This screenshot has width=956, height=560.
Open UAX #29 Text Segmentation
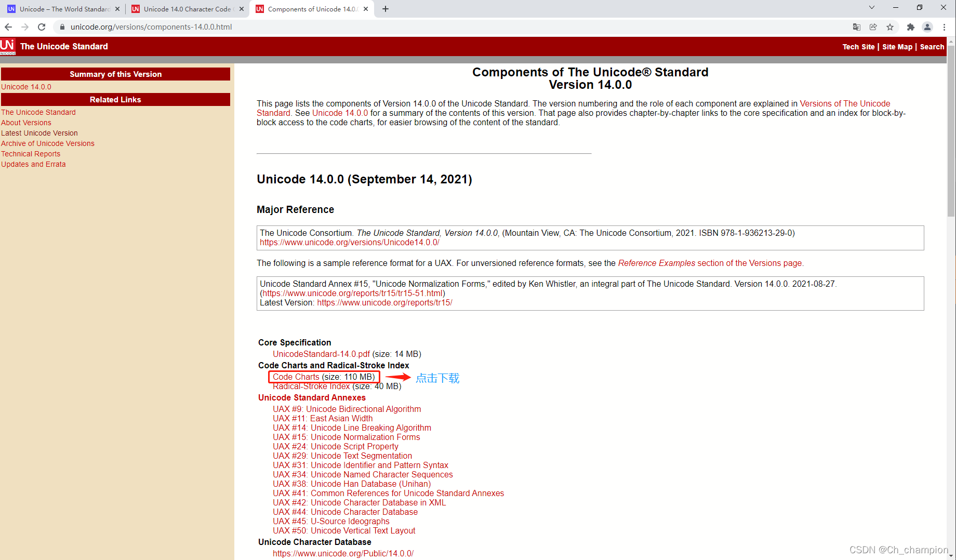[x=342, y=456]
